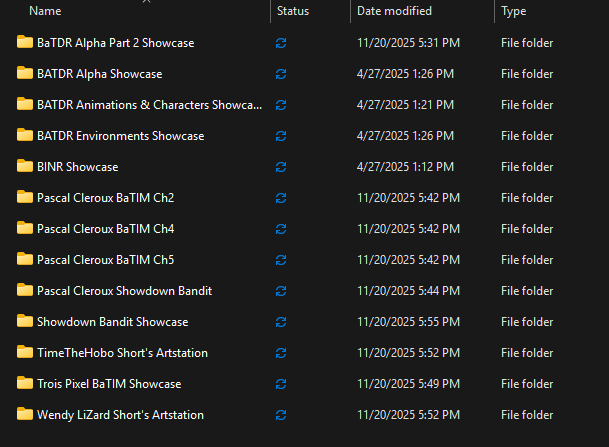Sort by the Type column header
This screenshot has width=609, height=447.
(513, 11)
